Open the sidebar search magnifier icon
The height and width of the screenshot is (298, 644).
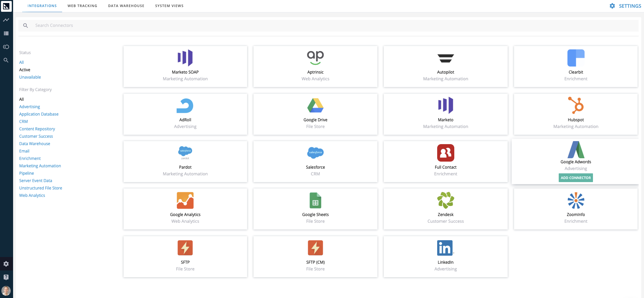[x=6, y=60]
